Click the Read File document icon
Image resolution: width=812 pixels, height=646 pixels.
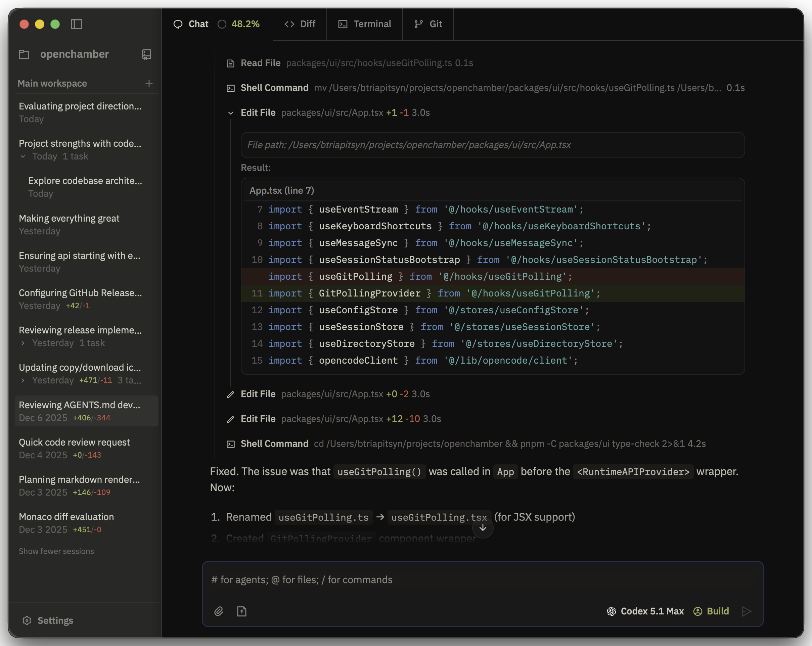[230, 63]
